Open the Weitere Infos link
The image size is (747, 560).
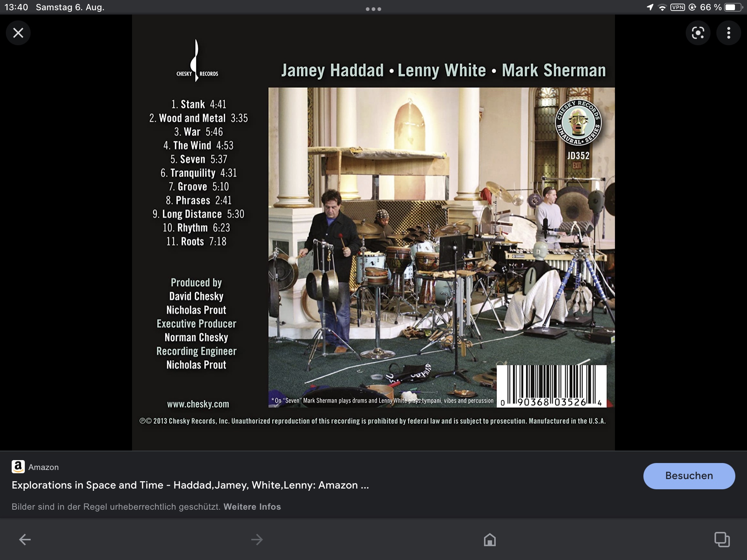[252, 506]
